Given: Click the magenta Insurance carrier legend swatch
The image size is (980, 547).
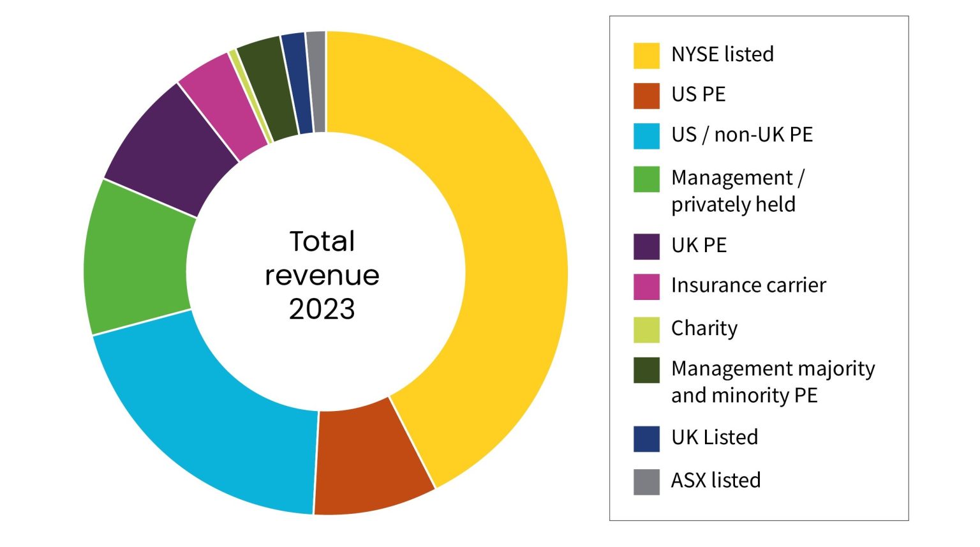Looking at the screenshot, I should coord(646,287).
